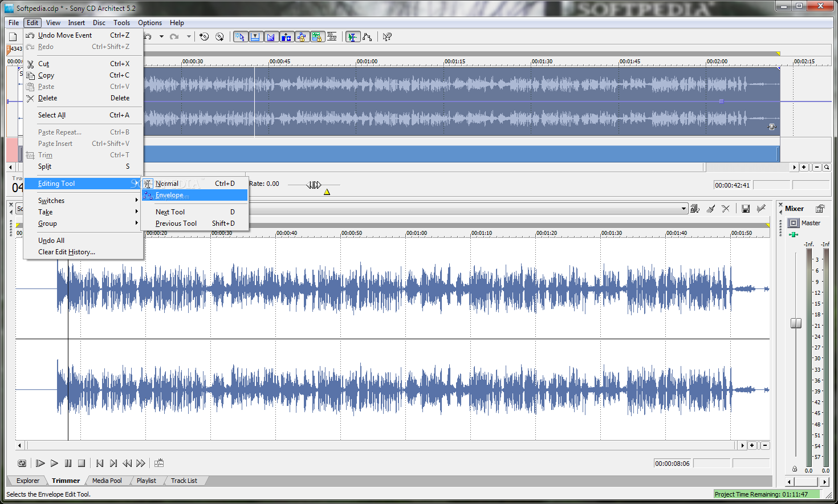Viewport: 838px width, 504px height.
Task: Open the File menu
Action: [x=14, y=23]
